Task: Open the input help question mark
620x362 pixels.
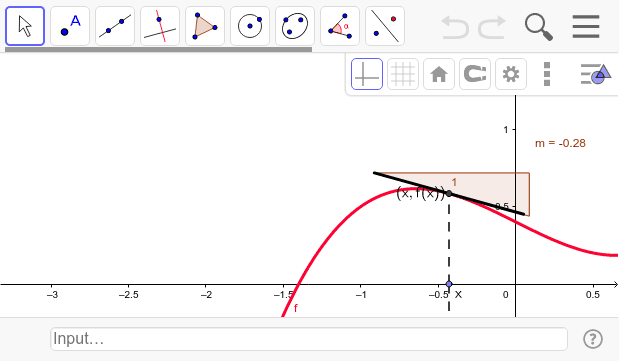Action: pyautogui.click(x=593, y=339)
